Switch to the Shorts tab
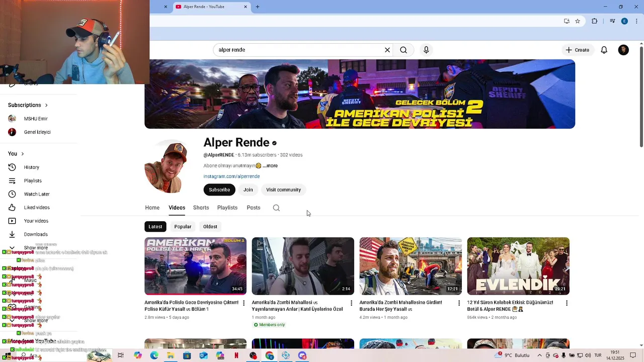This screenshot has width=644, height=362. tap(201, 208)
